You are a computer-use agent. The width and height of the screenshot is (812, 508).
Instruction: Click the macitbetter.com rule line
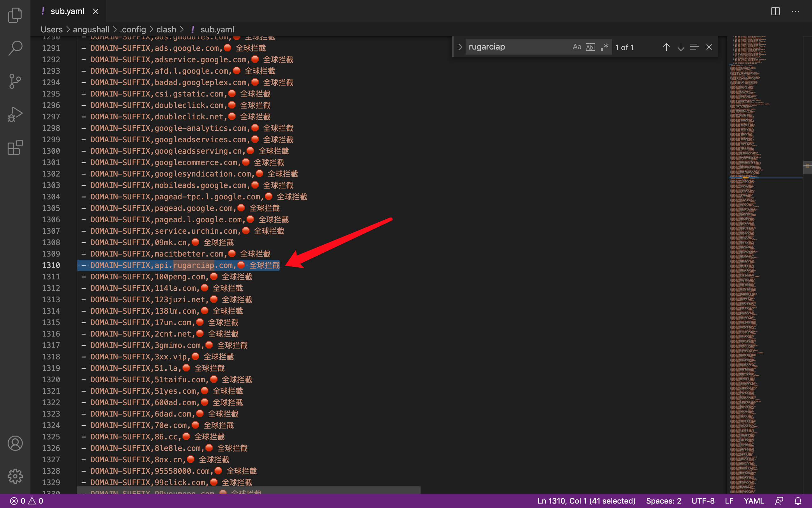176,254
